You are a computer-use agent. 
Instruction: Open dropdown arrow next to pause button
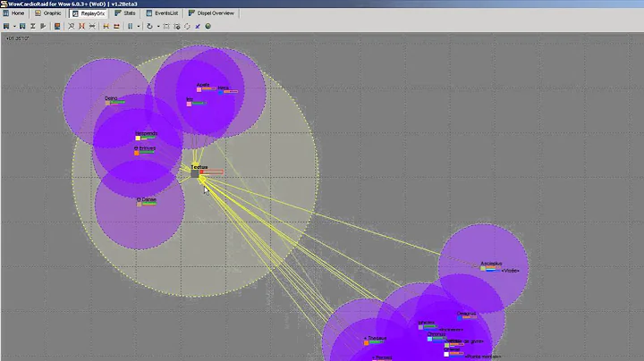tap(139, 26)
